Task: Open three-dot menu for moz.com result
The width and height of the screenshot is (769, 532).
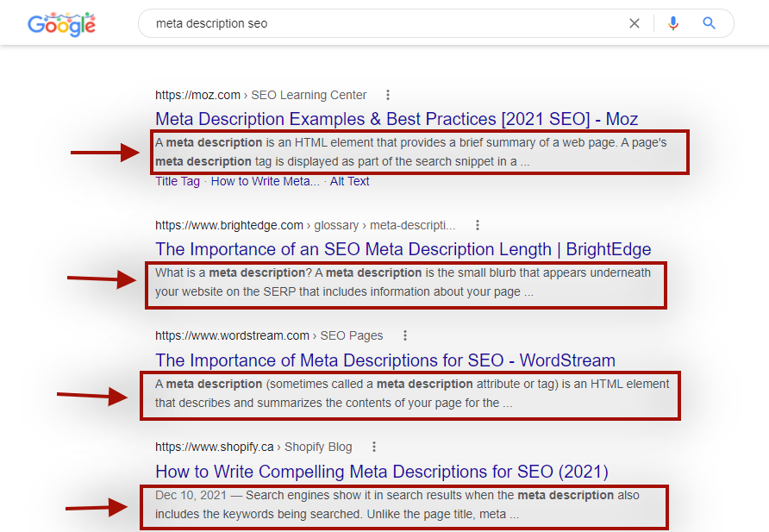Action: tap(387, 95)
